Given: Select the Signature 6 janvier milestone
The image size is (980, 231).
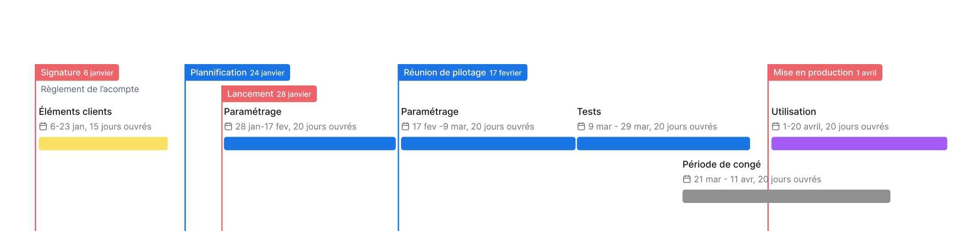Looking at the screenshot, I should (x=77, y=73).
